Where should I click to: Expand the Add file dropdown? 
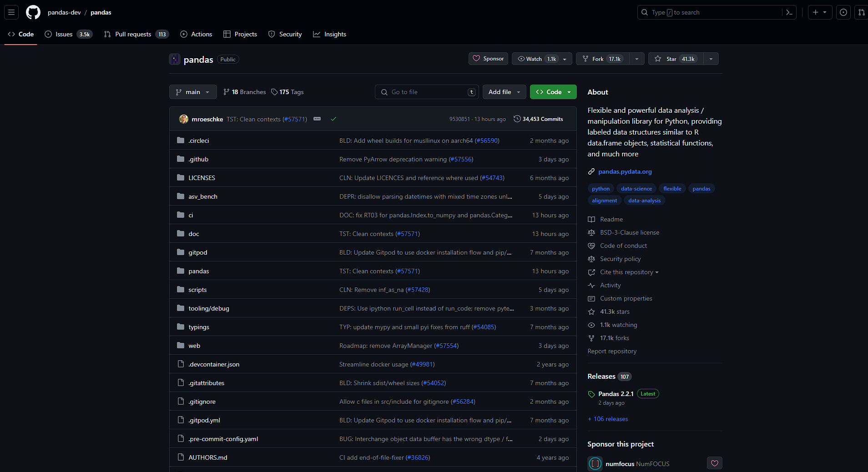pyautogui.click(x=505, y=92)
